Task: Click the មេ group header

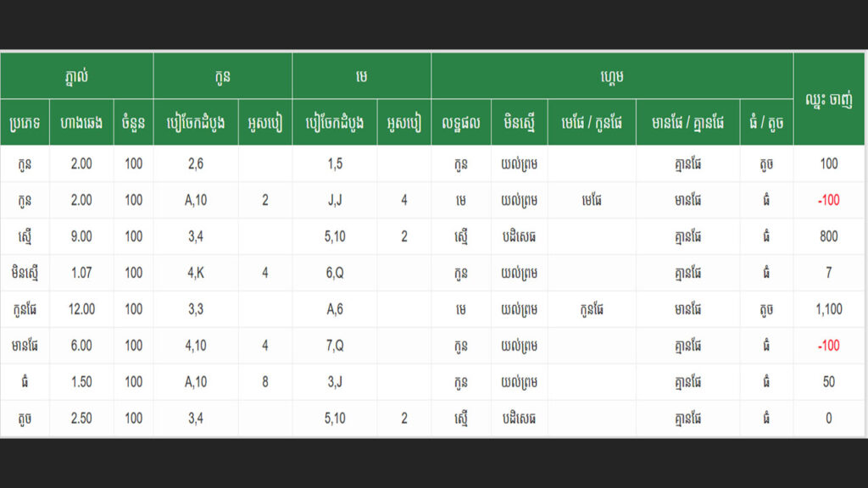Action: (361, 75)
